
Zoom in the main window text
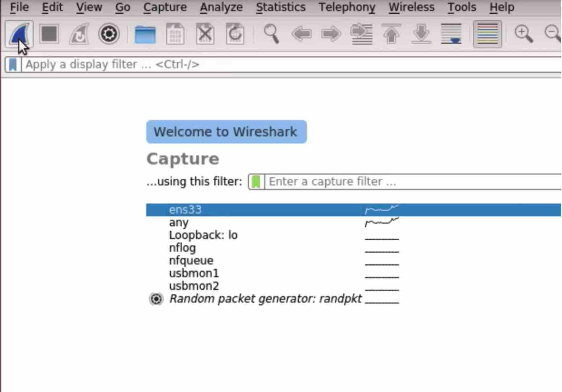(x=523, y=34)
